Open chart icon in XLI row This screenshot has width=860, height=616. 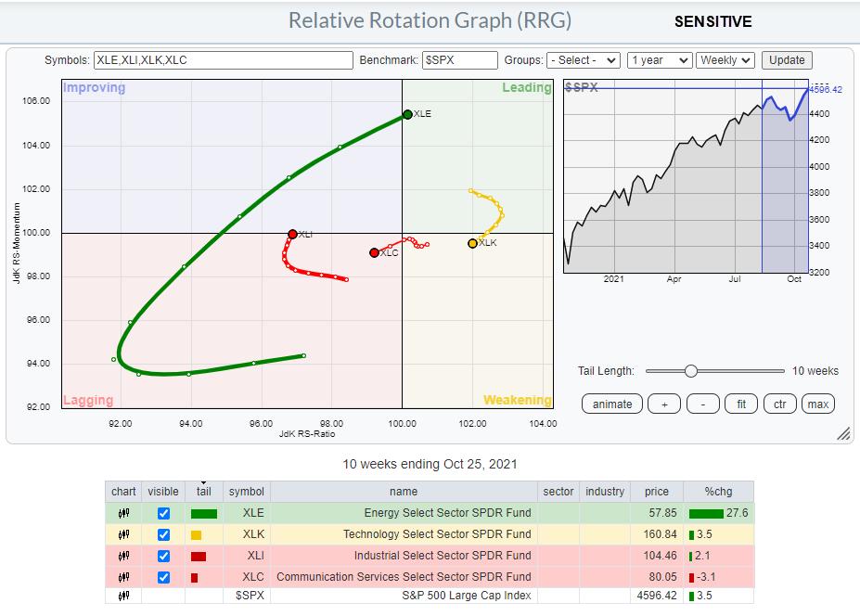(x=123, y=556)
